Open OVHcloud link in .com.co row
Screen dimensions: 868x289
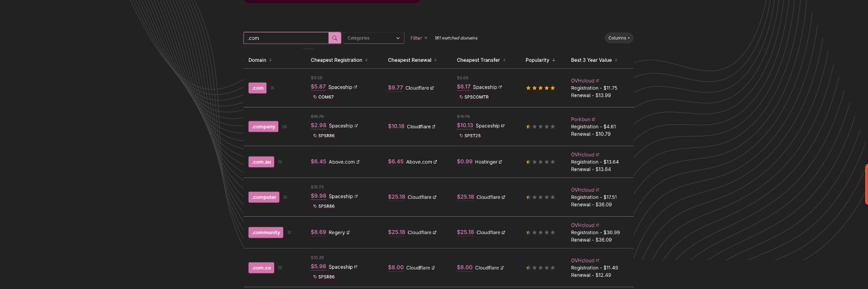585,260
